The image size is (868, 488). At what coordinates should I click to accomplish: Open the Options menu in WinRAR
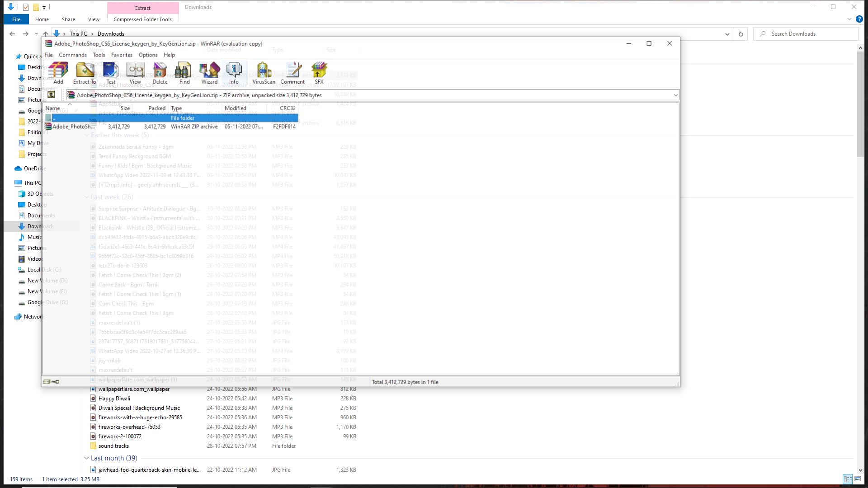coord(148,55)
